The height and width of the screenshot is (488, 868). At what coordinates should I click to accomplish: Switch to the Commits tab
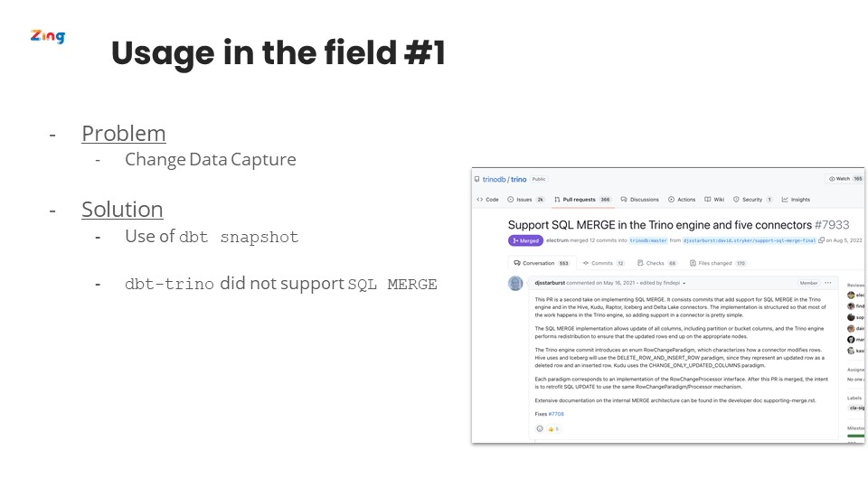603,263
